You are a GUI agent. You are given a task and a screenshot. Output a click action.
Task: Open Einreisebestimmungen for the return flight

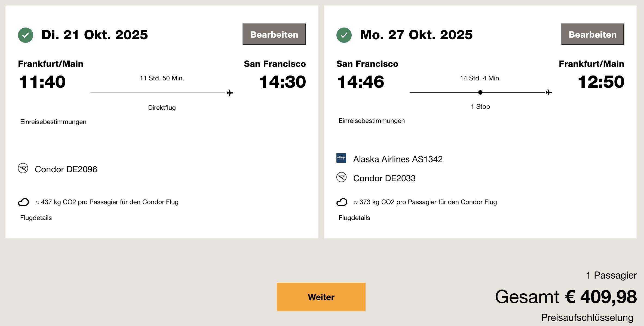(x=372, y=121)
